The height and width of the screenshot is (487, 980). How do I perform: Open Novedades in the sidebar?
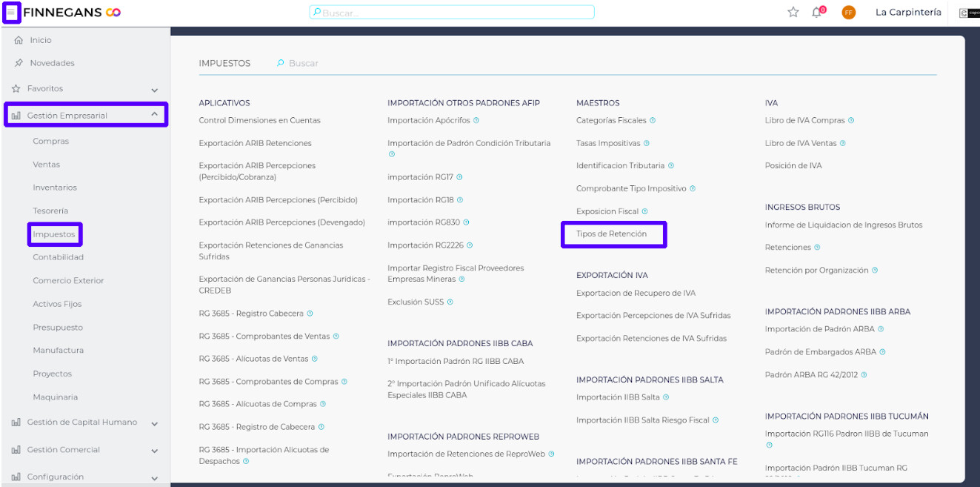pyautogui.click(x=52, y=63)
